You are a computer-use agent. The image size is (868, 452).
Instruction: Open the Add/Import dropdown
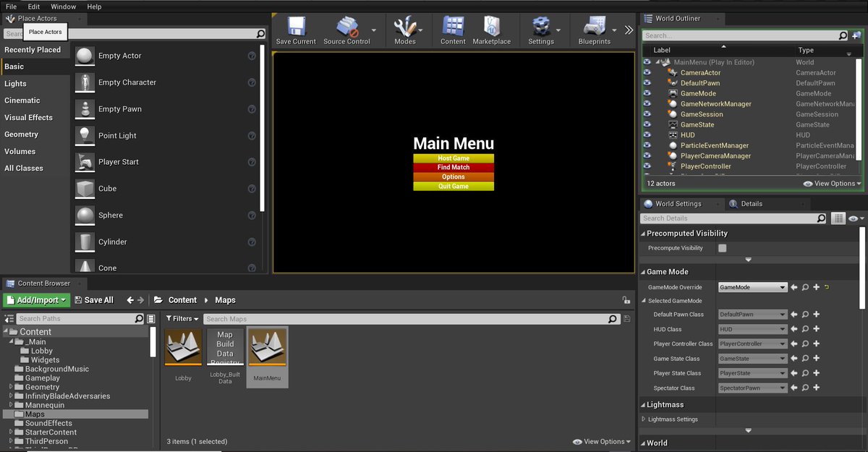tap(36, 300)
